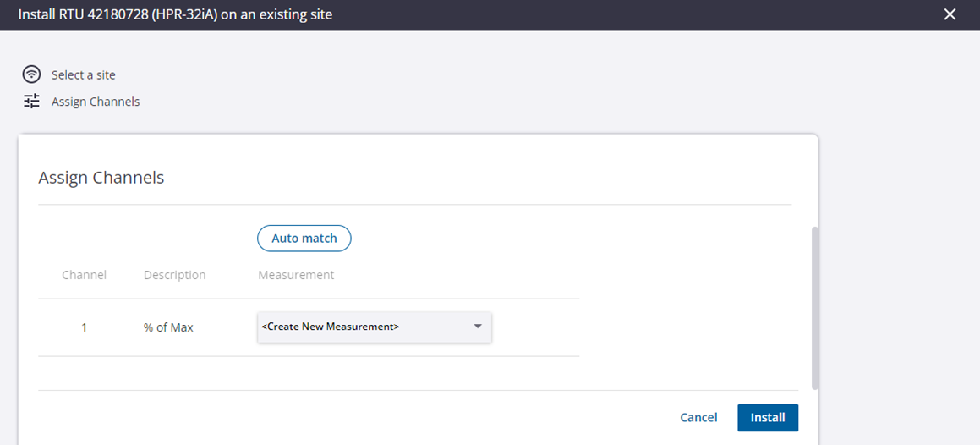Open the Create New Measurement combo box
The width and height of the screenshot is (980, 445).
pyautogui.click(x=364, y=327)
